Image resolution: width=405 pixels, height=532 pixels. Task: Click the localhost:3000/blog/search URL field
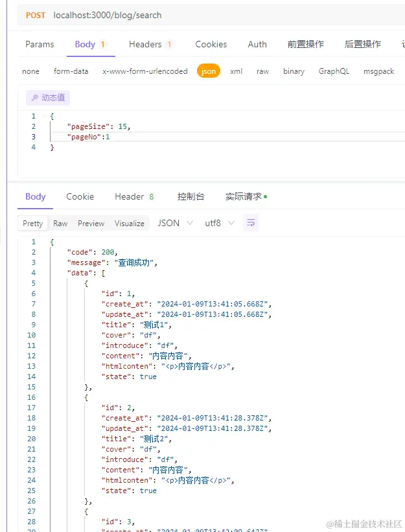click(x=108, y=16)
